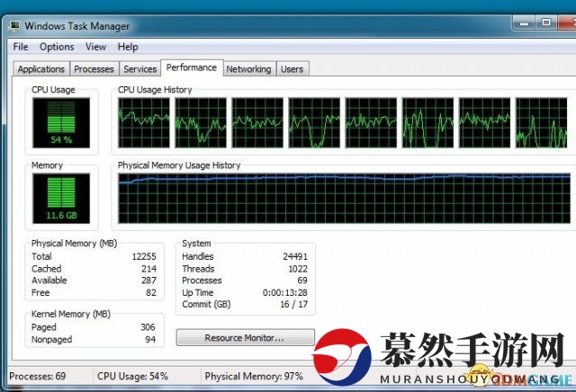This screenshot has height=392, width=576.
Task: Click the Paged kernel memory value 306
Action: click(148, 327)
